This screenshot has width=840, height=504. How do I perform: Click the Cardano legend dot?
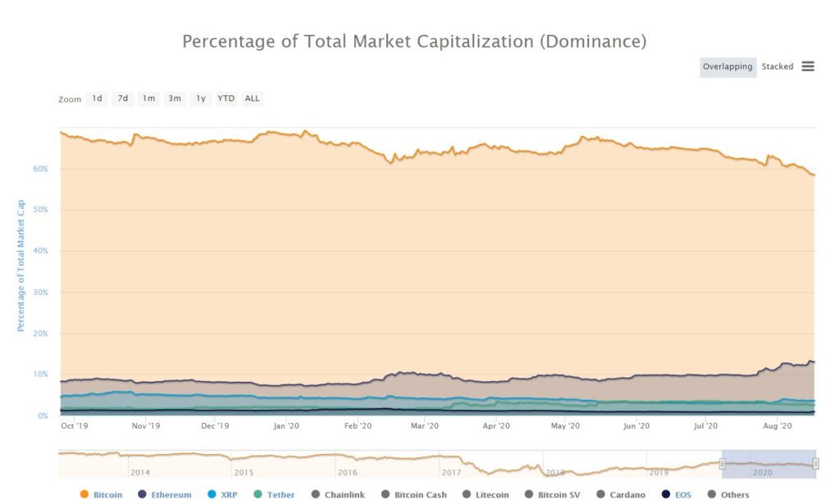600,494
